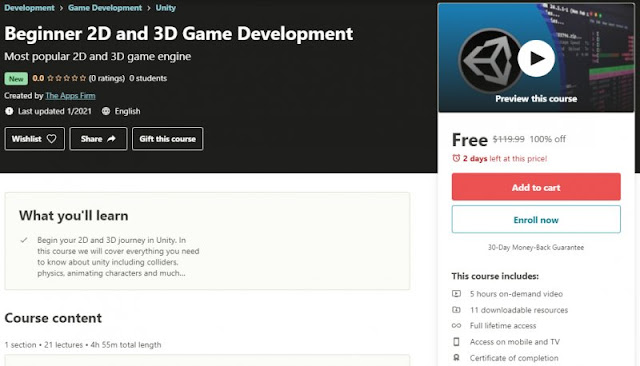Click the What you'll learn heading
This screenshot has width=640, height=366.
[x=73, y=215]
